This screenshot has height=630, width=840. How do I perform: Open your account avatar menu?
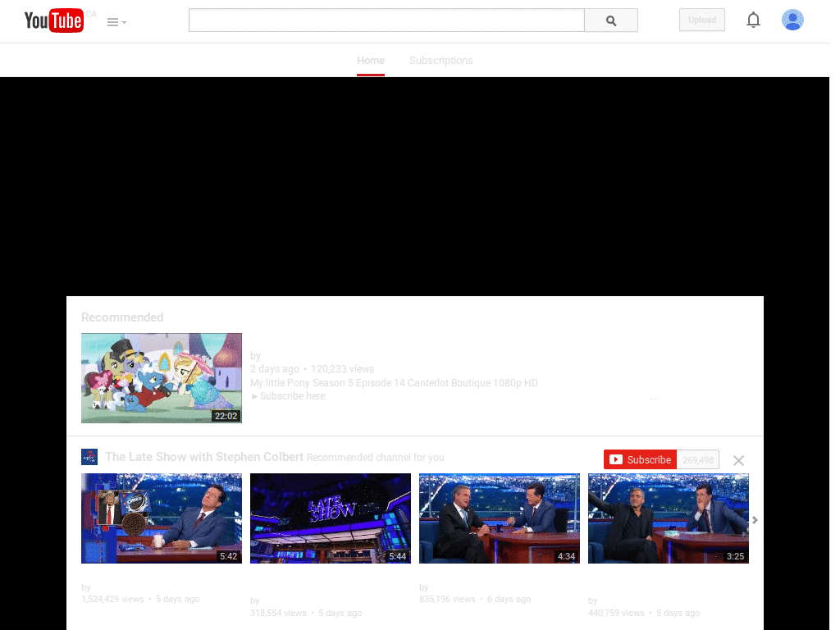click(x=792, y=20)
